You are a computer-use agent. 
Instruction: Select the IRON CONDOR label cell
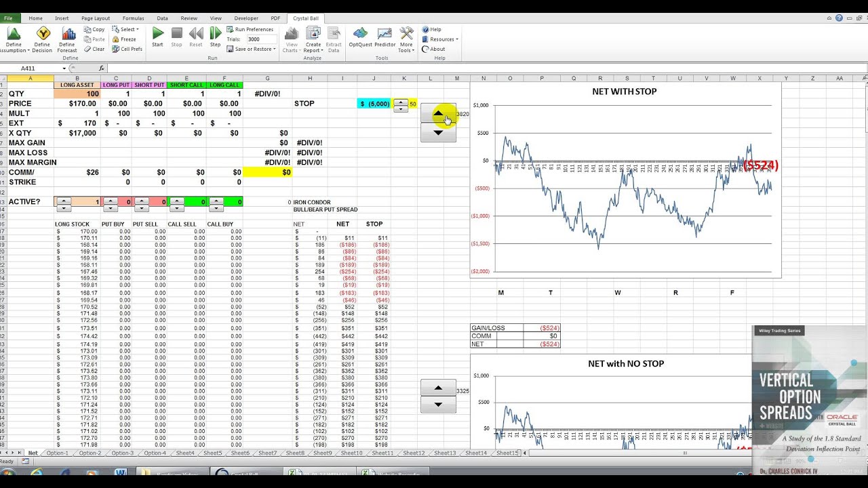(312, 202)
